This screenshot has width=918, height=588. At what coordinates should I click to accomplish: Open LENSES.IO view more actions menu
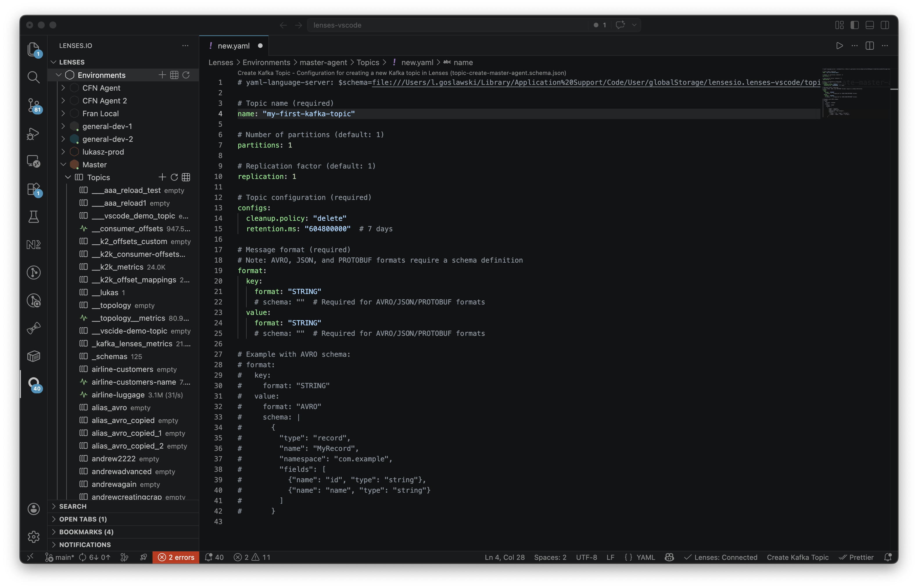pos(185,45)
